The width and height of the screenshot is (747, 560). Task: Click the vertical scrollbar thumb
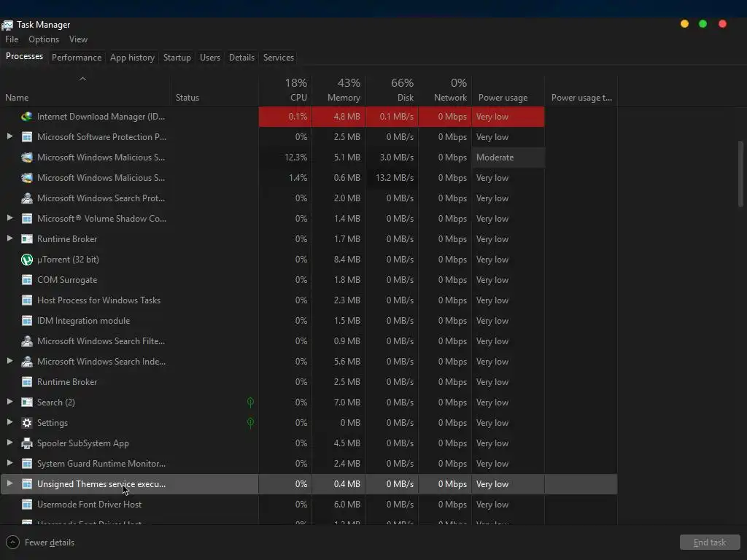click(x=740, y=174)
